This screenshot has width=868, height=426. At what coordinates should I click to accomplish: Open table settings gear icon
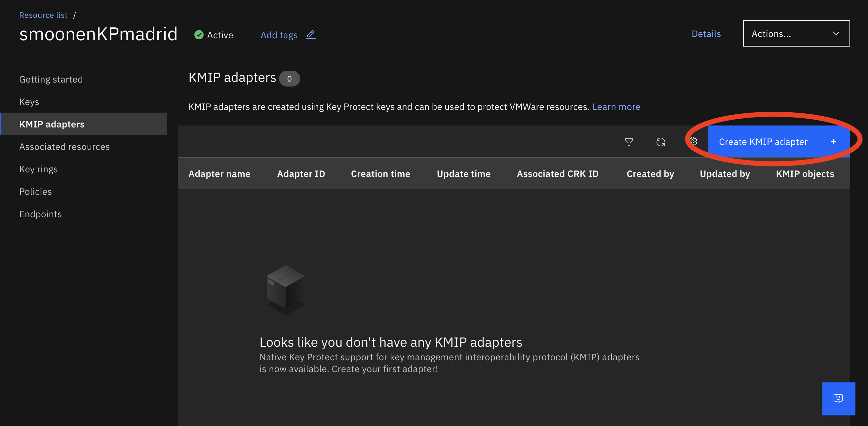693,141
